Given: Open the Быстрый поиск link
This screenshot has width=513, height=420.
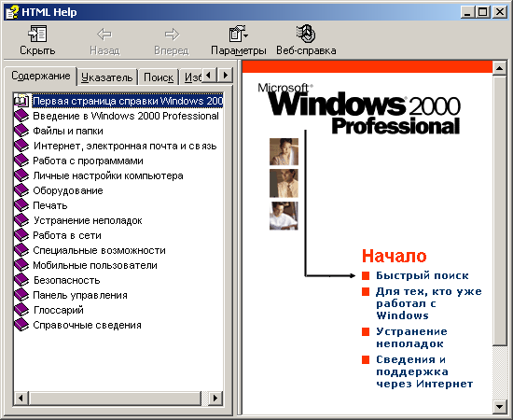Looking at the screenshot, I should point(422,275).
